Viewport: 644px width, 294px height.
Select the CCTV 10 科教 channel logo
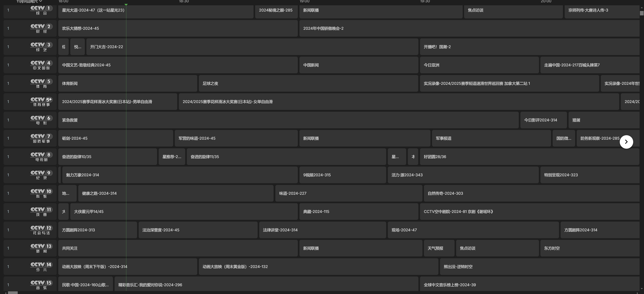tap(41, 193)
